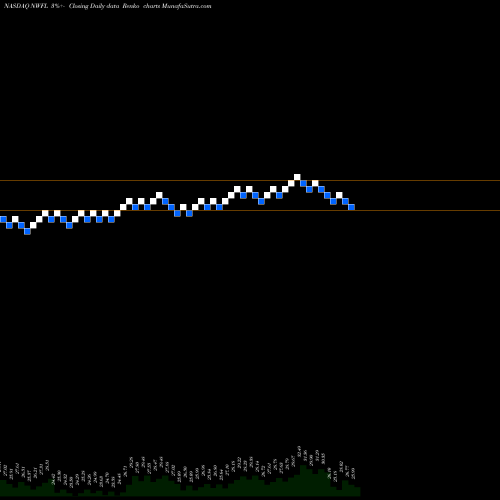The image size is (500, 500).
Task: Select the highest white Renko brick at the peak
Action: [x=297, y=177]
